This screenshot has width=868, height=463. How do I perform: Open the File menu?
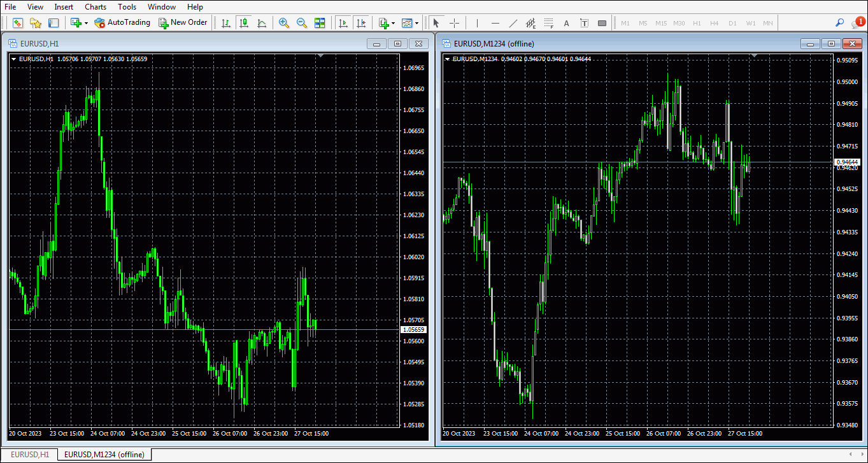pyautogui.click(x=10, y=7)
